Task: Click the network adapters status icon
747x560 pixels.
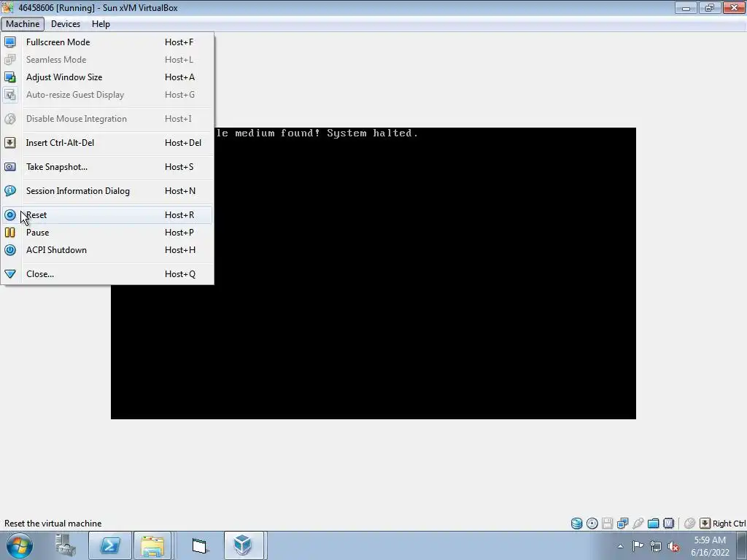Action: pyautogui.click(x=623, y=524)
